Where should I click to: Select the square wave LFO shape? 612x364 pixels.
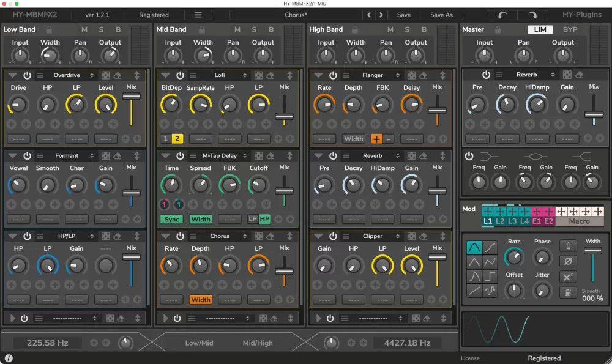(x=491, y=275)
